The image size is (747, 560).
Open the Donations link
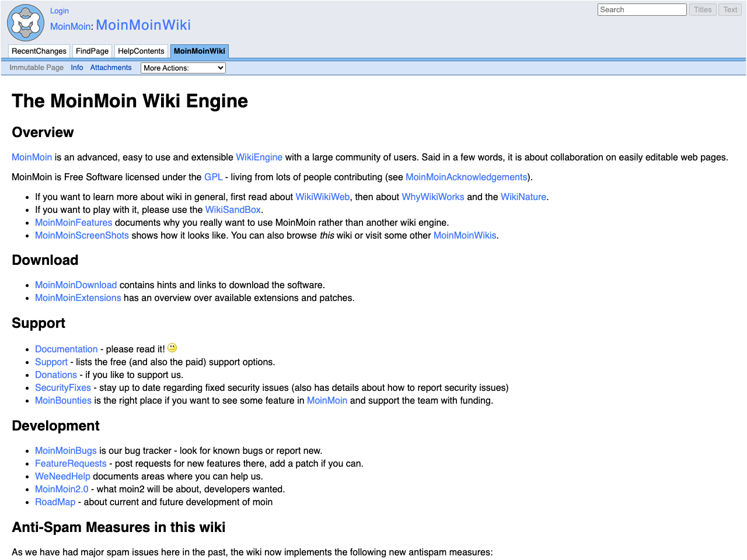pos(55,374)
